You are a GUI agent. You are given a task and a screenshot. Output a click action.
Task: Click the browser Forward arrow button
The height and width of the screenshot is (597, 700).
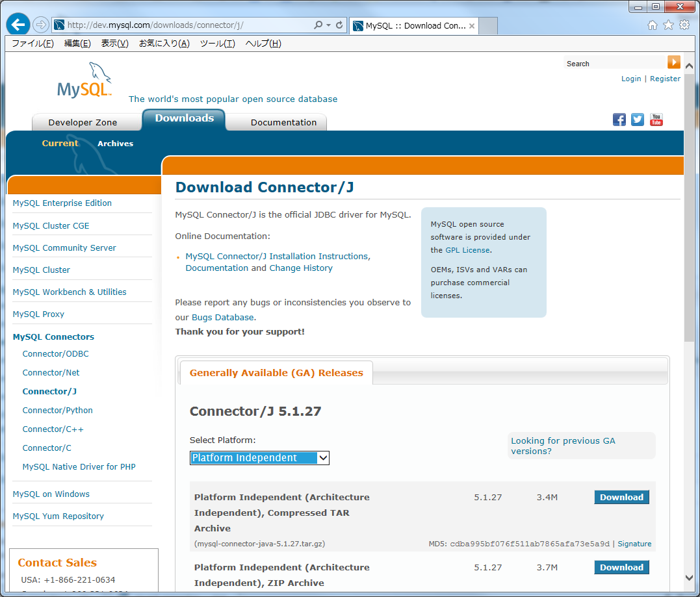pos(41,25)
